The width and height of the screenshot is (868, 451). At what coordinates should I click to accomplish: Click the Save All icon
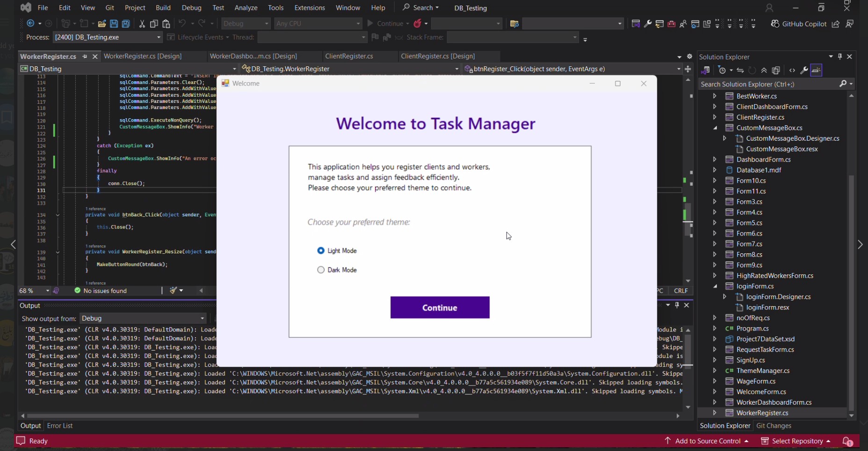(126, 23)
